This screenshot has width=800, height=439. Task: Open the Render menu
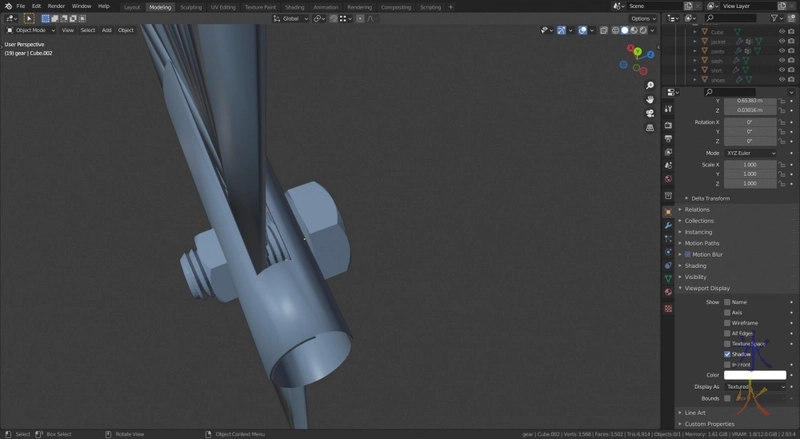pos(56,6)
